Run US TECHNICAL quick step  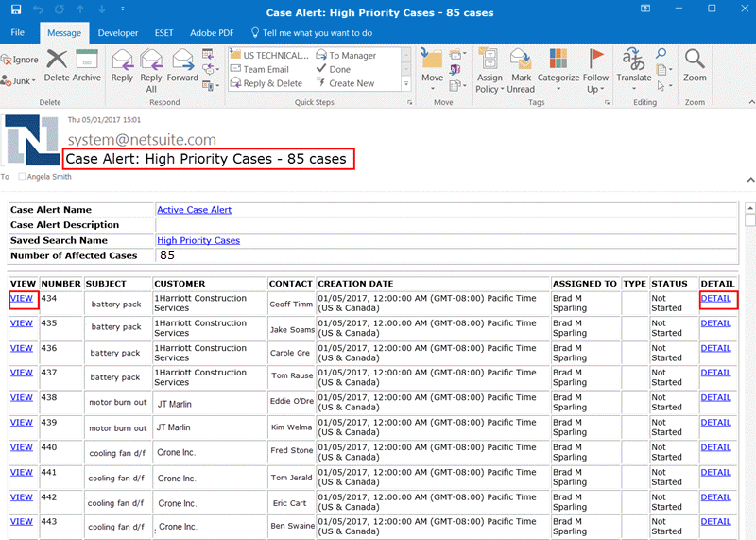point(269,55)
